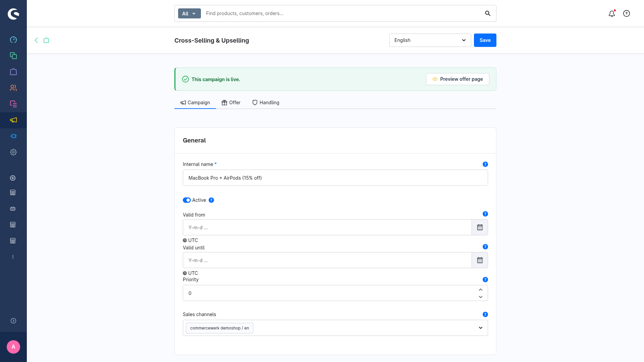Show help for Priority
Screen dimensions: 644x362
click(485, 280)
